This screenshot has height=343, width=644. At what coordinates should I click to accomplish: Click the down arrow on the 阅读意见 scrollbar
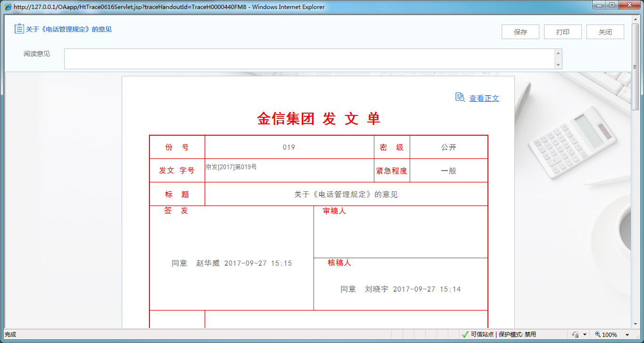click(557, 66)
